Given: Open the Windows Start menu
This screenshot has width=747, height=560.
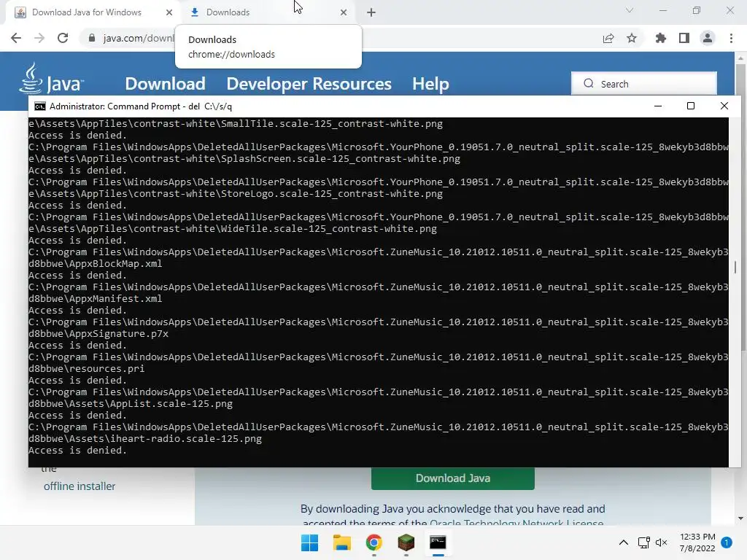Looking at the screenshot, I should [x=309, y=542].
